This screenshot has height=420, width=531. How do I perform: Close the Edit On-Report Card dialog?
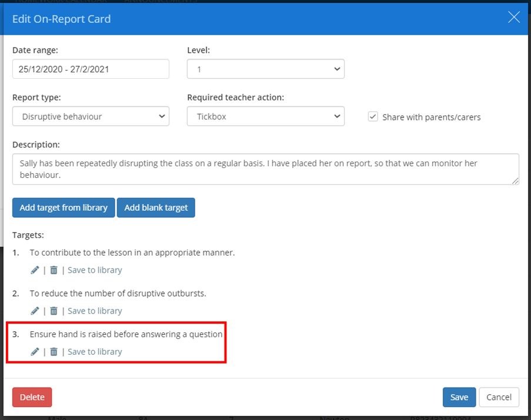tap(514, 17)
